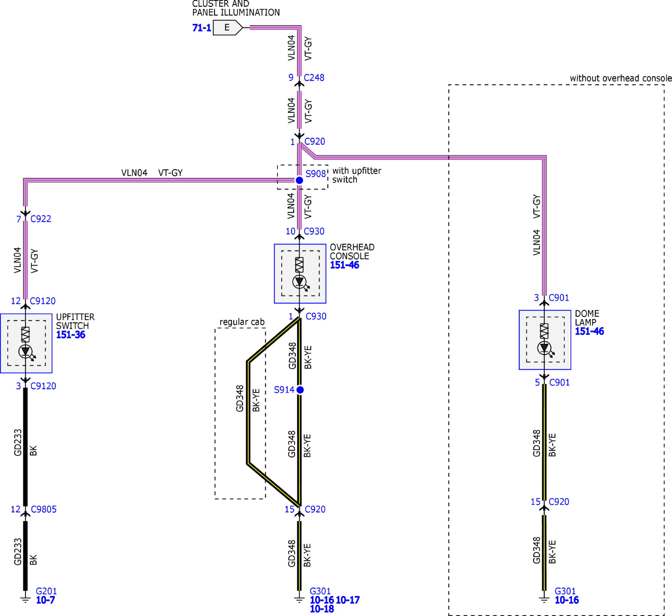
Task: Click the Overhead Console LED component box
Action: pos(300,274)
